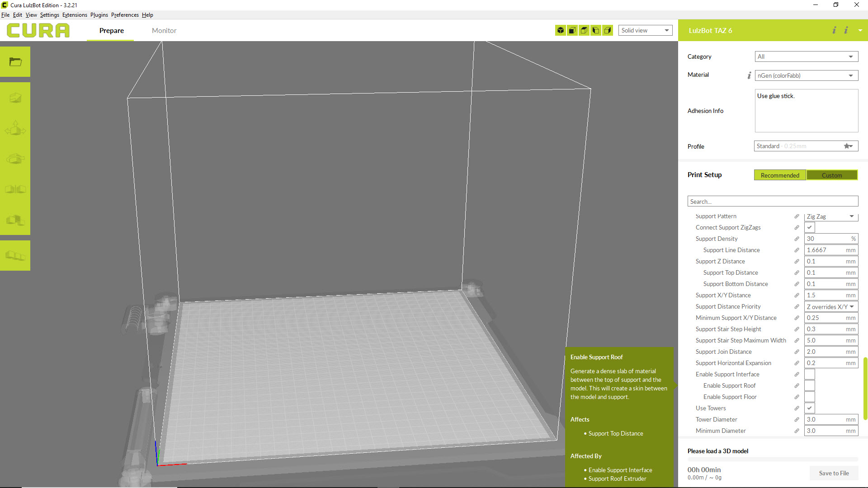Switch to front camera view icon
The height and width of the screenshot is (488, 868).
(x=572, y=30)
